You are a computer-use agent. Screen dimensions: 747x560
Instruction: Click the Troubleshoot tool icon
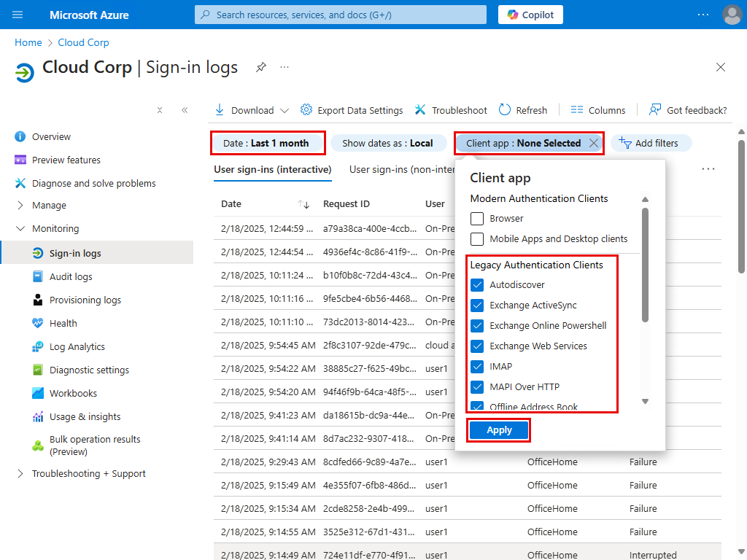pos(419,110)
